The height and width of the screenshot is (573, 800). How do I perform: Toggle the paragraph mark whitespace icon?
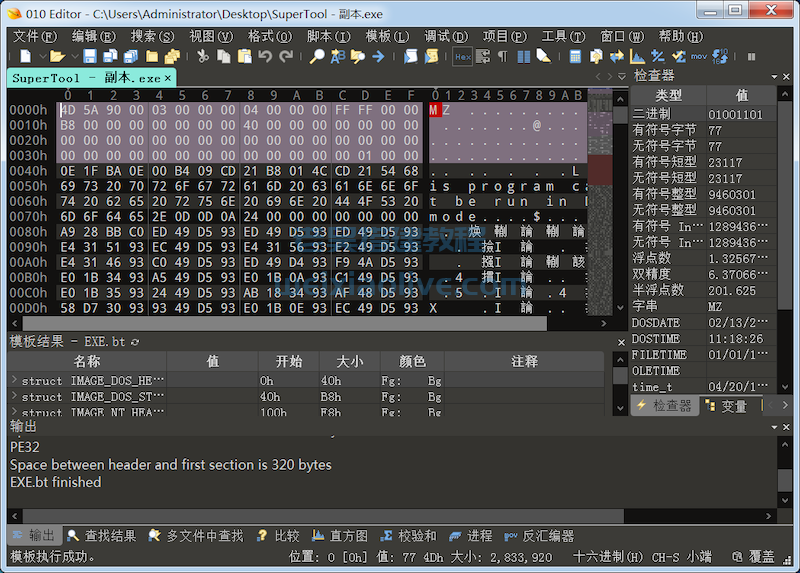click(503, 56)
